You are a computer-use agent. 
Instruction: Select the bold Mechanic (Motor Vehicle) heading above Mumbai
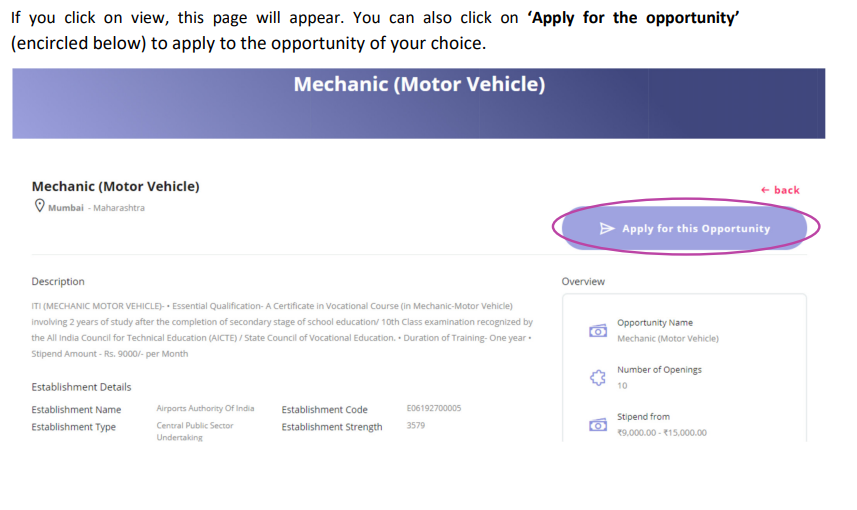pyautogui.click(x=115, y=186)
